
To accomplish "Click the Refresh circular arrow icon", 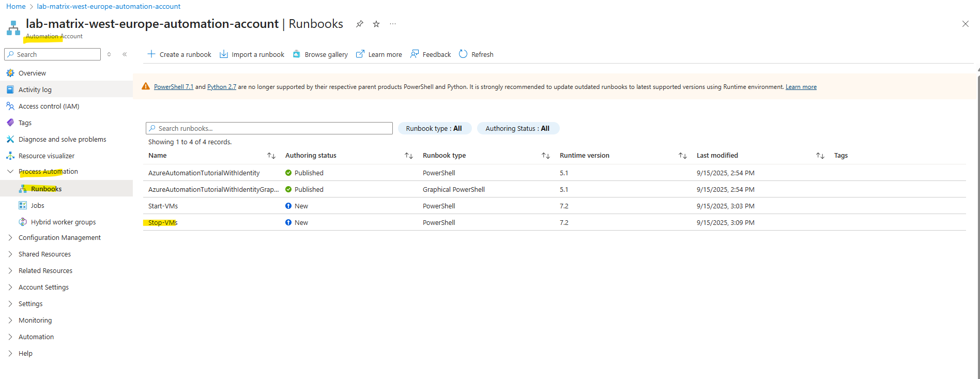I will (x=463, y=54).
